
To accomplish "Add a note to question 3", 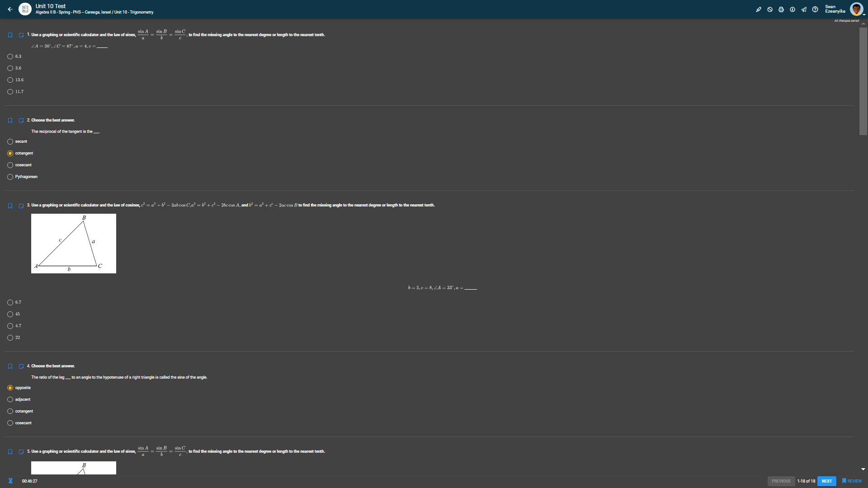I will coord(21,206).
